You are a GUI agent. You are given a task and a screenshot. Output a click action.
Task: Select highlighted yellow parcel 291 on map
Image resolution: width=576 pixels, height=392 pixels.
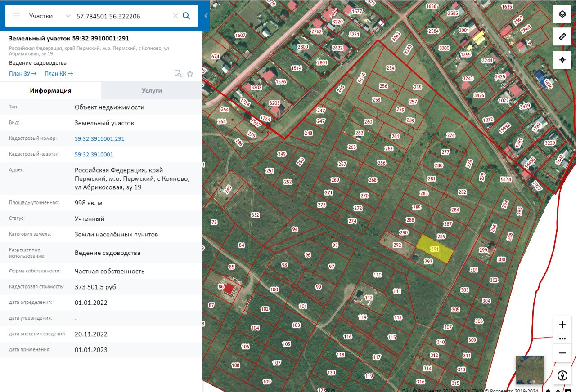pos(434,249)
